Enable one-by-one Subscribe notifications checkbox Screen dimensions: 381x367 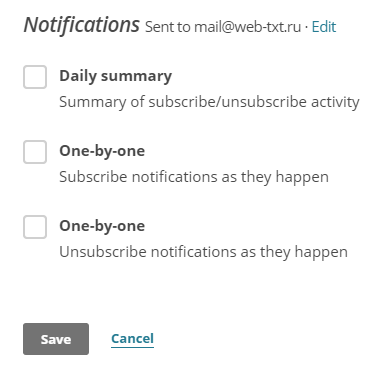coord(35,152)
